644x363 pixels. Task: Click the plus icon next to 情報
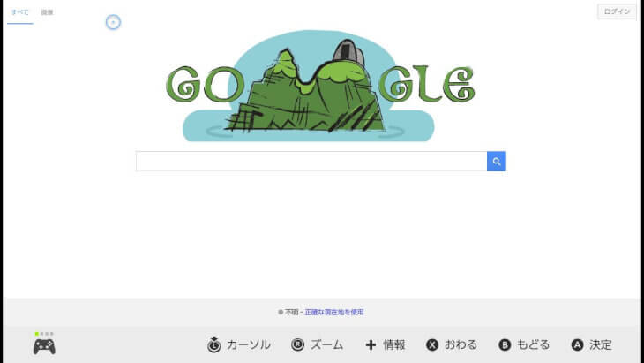[371, 344]
